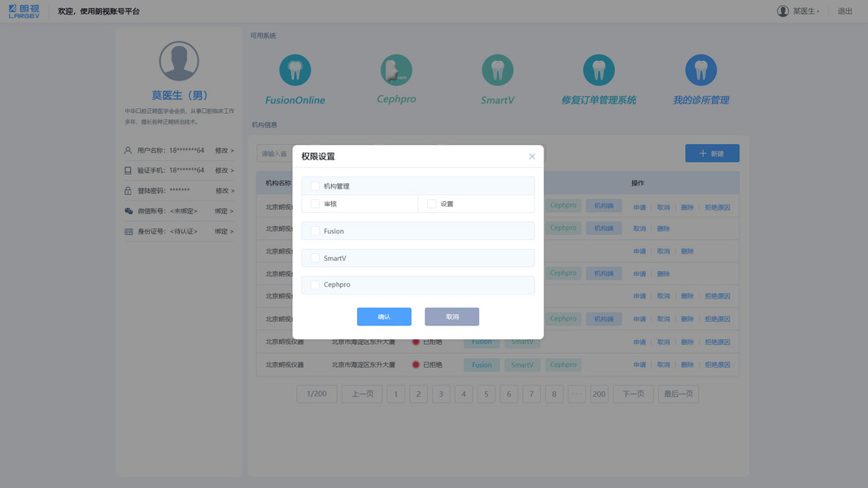Check the Cephpro checkbox in dialog
This screenshot has width=868, height=488.
tap(315, 285)
